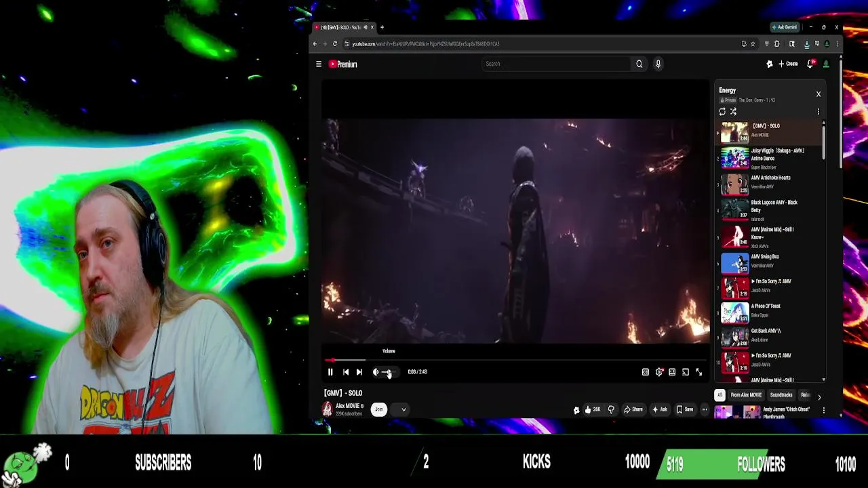Mute the video with the speaker icon
868x488 pixels.
point(376,372)
